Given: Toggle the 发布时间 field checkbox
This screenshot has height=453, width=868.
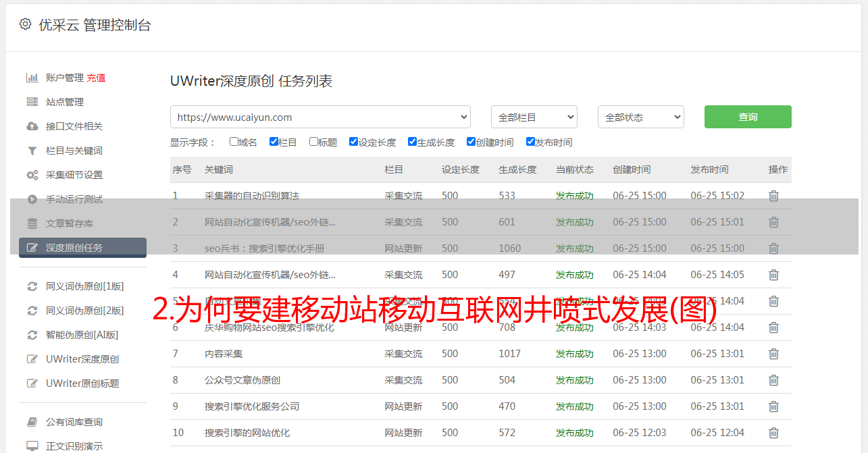Looking at the screenshot, I should [530, 142].
